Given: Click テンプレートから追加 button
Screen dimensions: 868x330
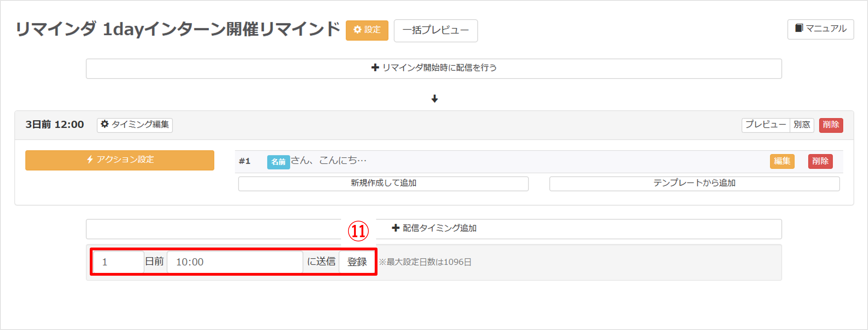Looking at the screenshot, I should 694,184.
